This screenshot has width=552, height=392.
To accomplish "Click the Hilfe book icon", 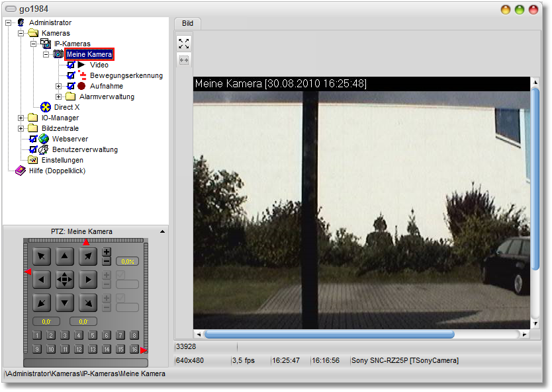I will coord(21,171).
